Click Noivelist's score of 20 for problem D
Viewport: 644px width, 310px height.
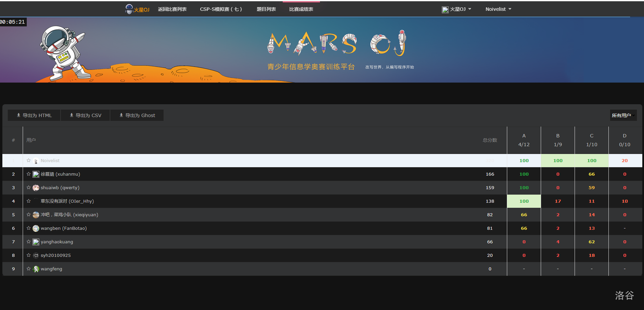(x=625, y=161)
